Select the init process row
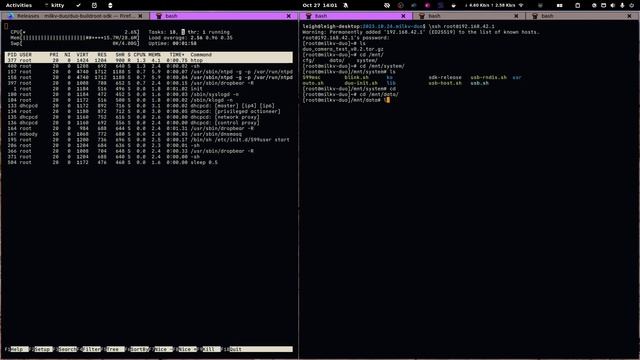The width and height of the screenshot is (640, 360). tap(149, 89)
